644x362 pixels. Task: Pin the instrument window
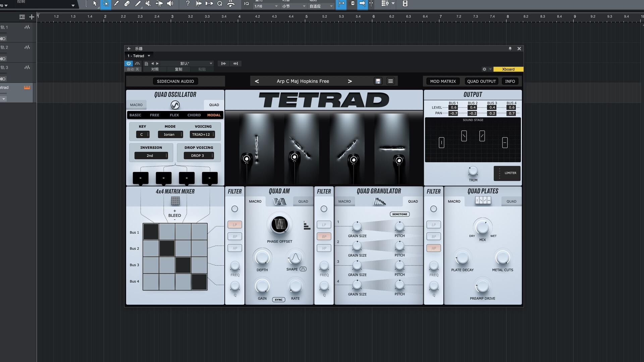pyautogui.click(x=510, y=49)
